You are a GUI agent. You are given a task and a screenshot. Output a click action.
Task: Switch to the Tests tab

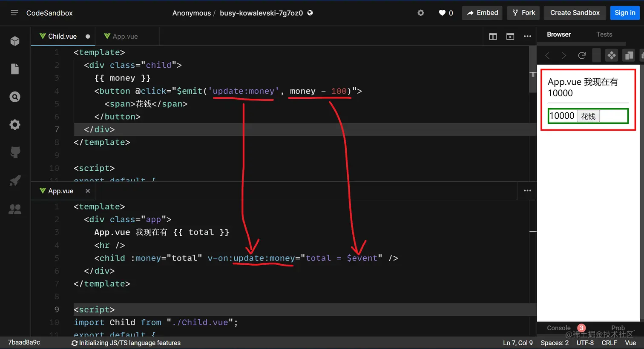604,34
